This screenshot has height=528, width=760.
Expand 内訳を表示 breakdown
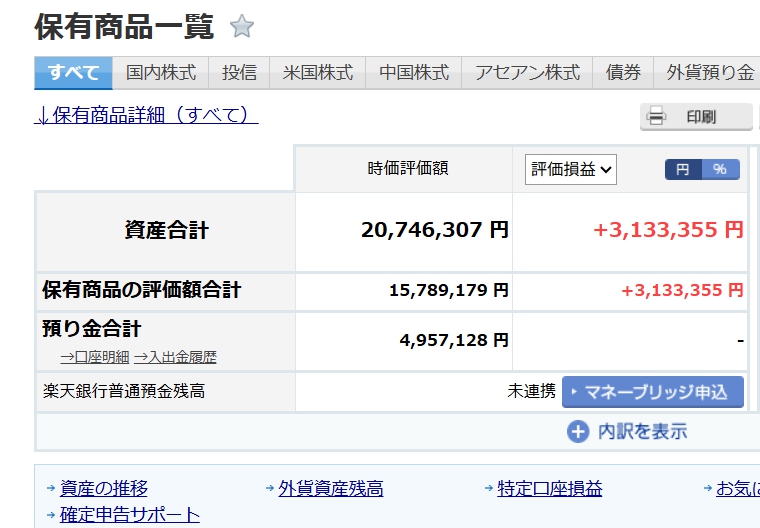pos(642,431)
